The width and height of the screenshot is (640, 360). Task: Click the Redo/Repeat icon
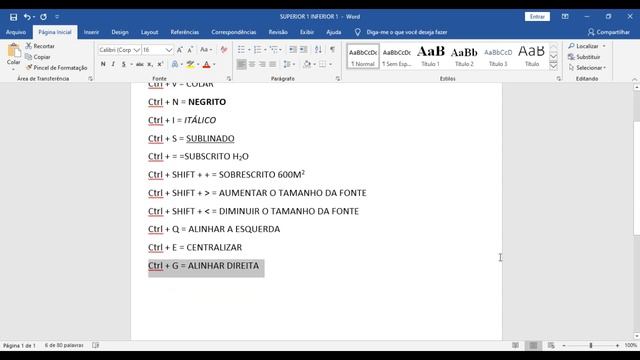click(x=43, y=17)
